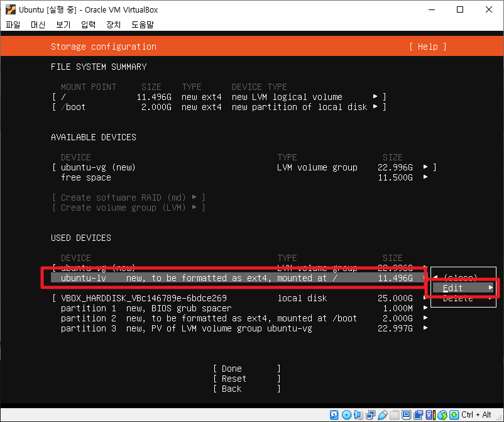This screenshot has height=422, width=504.
Task: Toggle the mouse integration status icon
Action: point(442,415)
